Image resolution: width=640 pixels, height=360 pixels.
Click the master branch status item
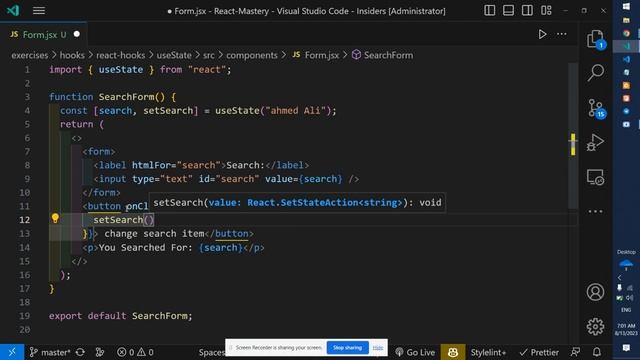coord(50,352)
